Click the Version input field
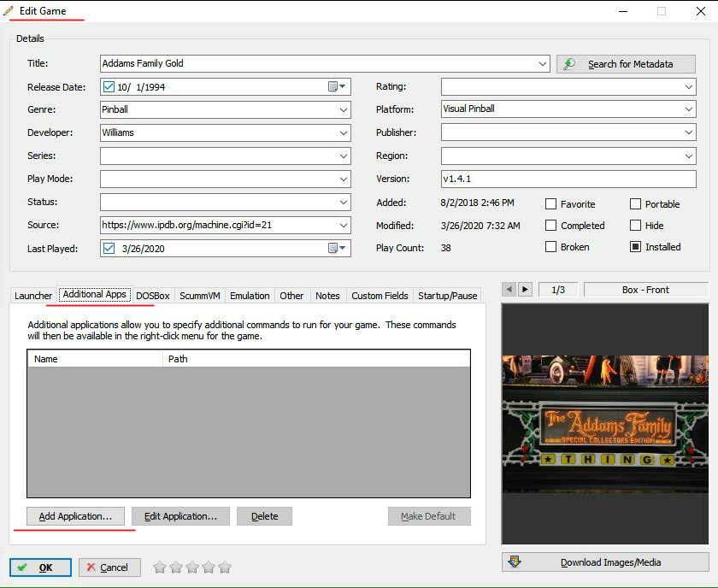Screen dimensions: 718x588 (x=568, y=179)
